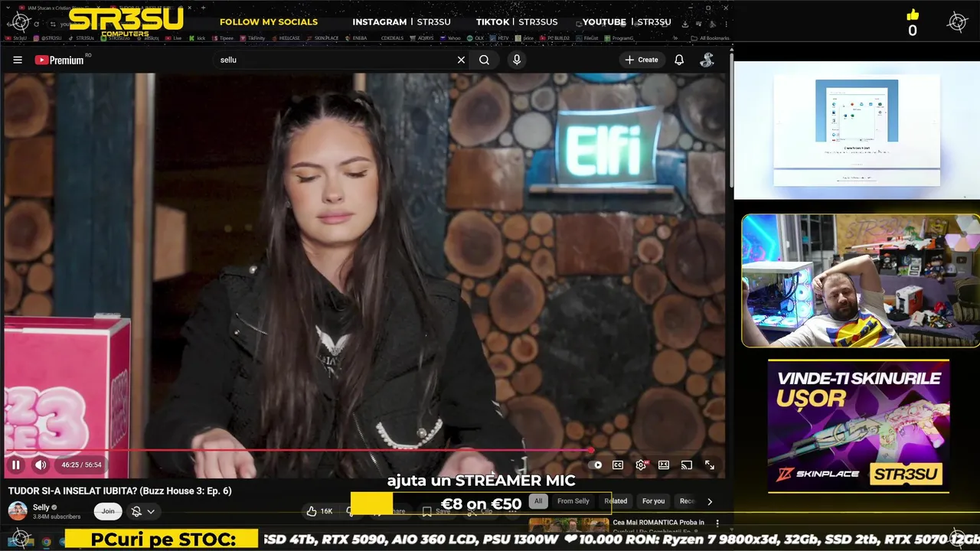The image size is (980, 551).
Task: Open the HELLCASE bookmark
Action: click(x=286, y=37)
